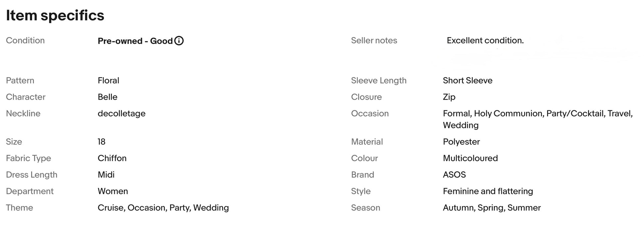Click the Midi dress length value
The image size is (644, 225).
coord(106,175)
